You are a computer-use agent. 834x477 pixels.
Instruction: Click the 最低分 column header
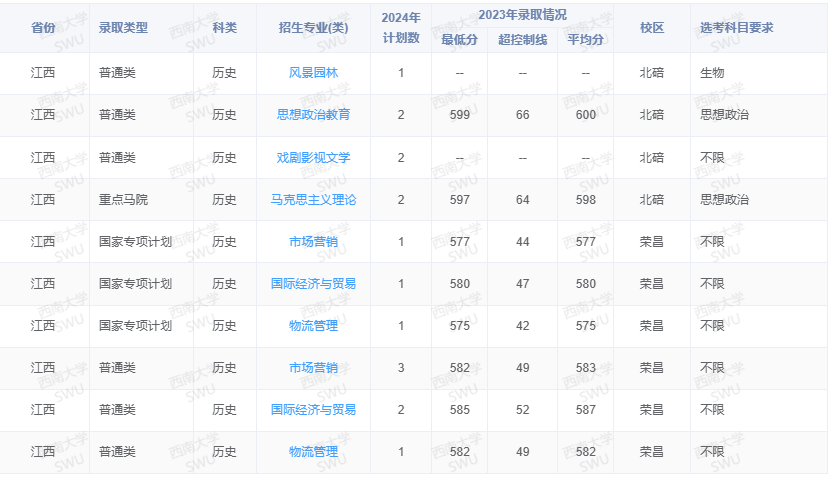[x=460, y=39]
